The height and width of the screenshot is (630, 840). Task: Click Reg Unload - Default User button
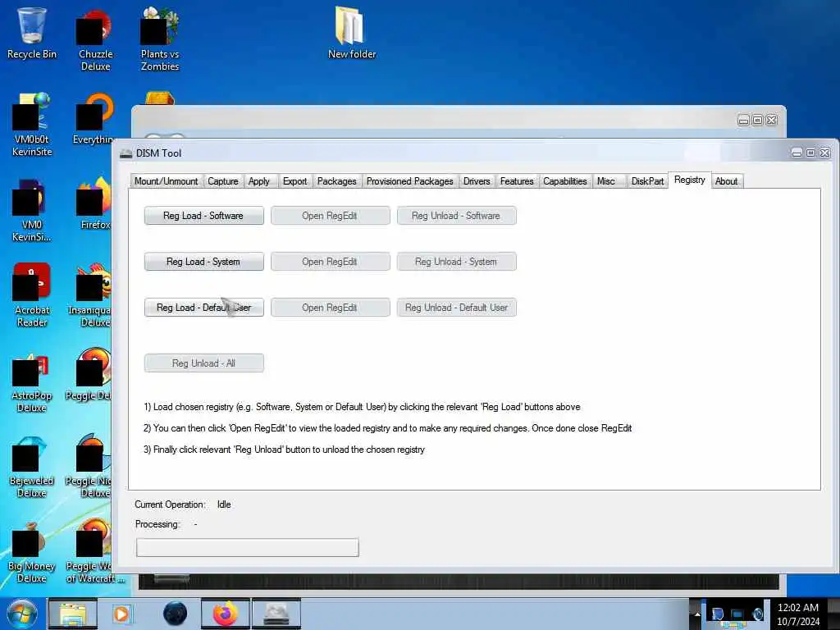456,308
